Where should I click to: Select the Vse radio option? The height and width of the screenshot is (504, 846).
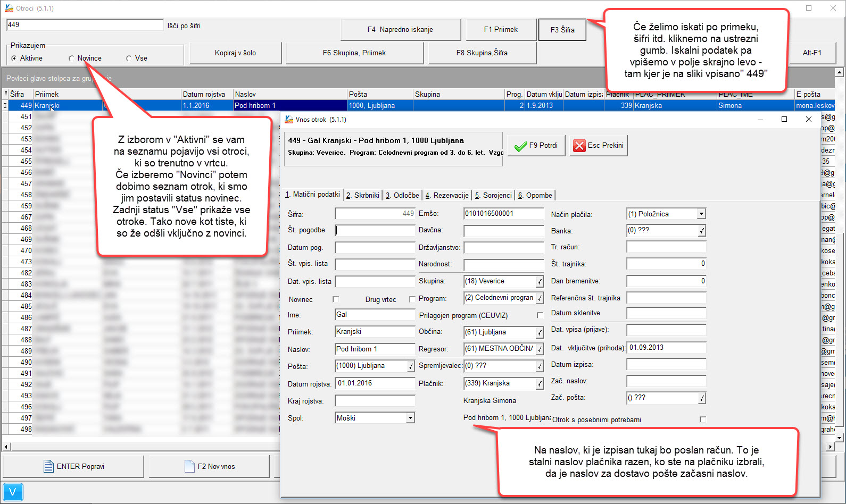[x=129, y=58]
